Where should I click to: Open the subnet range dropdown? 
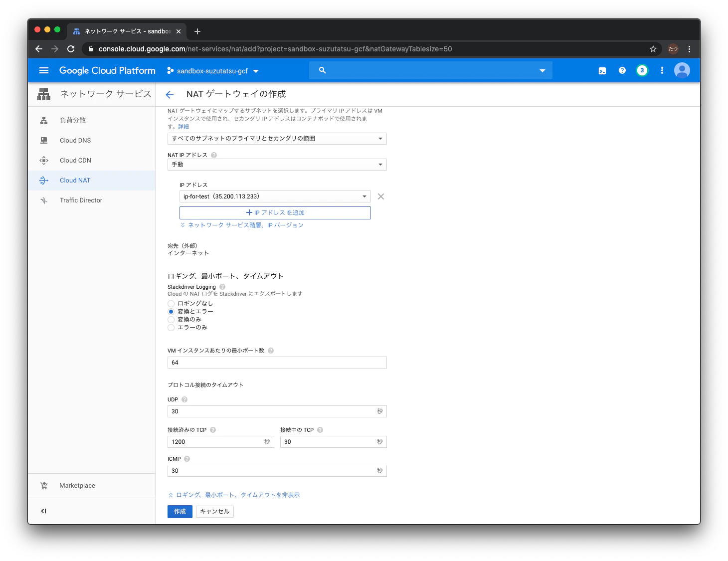(277, 139)
